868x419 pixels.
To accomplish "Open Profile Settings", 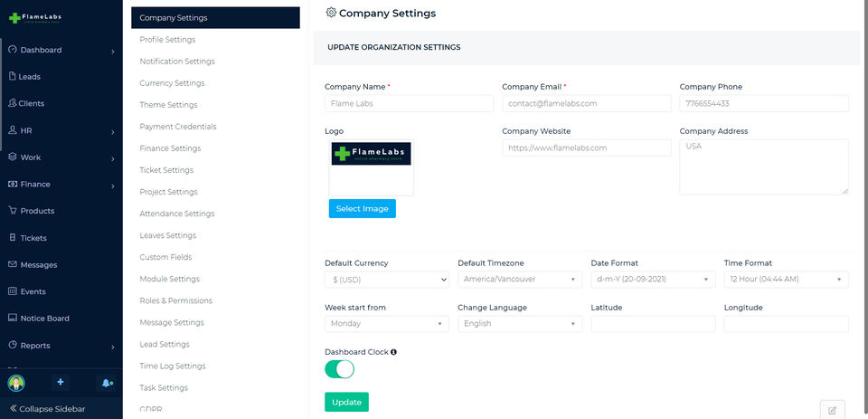I will tap(167, 39).
